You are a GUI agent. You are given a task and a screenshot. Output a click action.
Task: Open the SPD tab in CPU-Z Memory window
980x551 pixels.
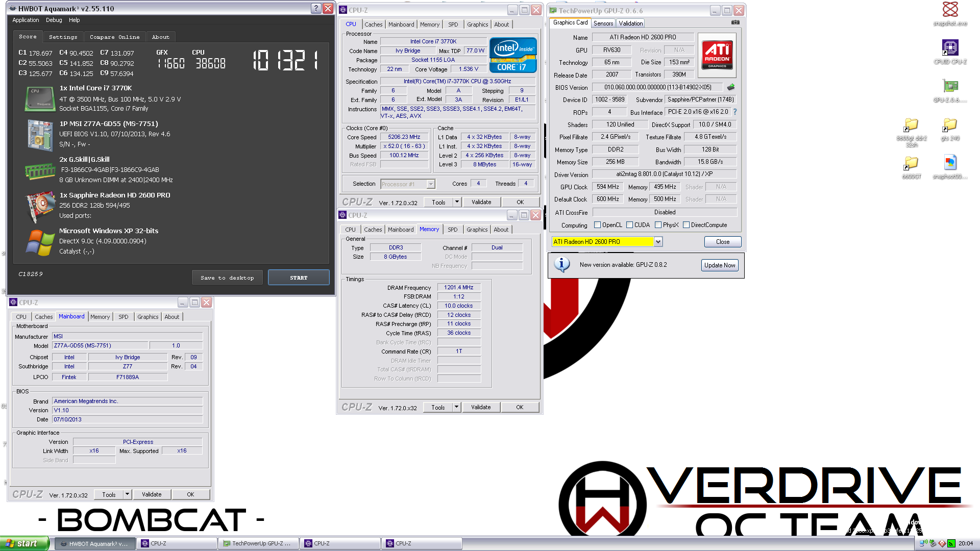coord(452,230)
